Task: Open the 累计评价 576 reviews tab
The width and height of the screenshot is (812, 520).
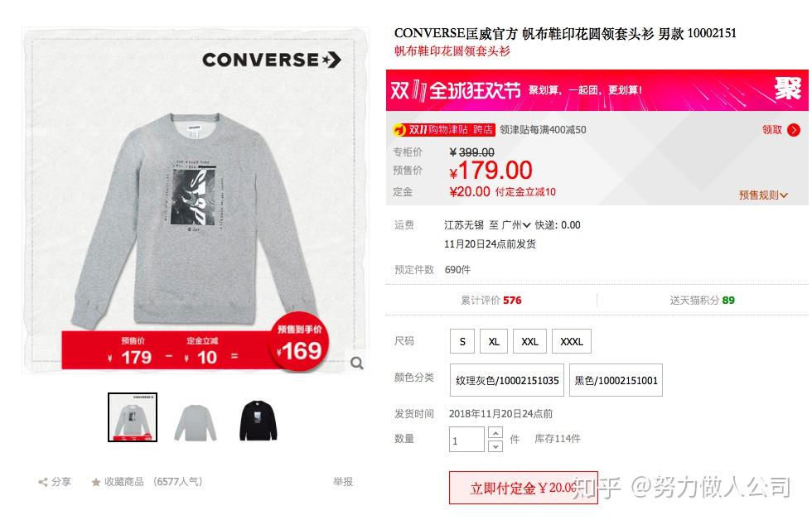Action: click(x=491, y=300)
